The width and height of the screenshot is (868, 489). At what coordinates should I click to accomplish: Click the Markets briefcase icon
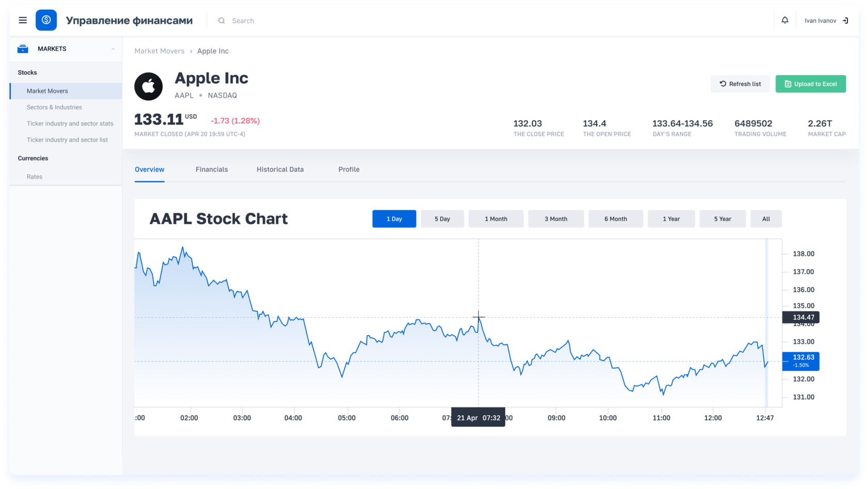23,49
